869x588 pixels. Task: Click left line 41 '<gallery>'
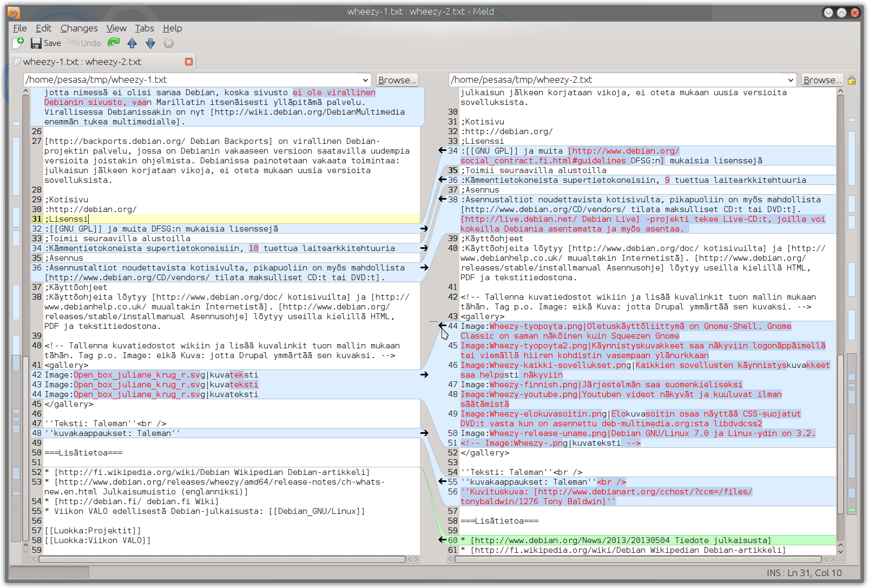click(x=66, y=365)
